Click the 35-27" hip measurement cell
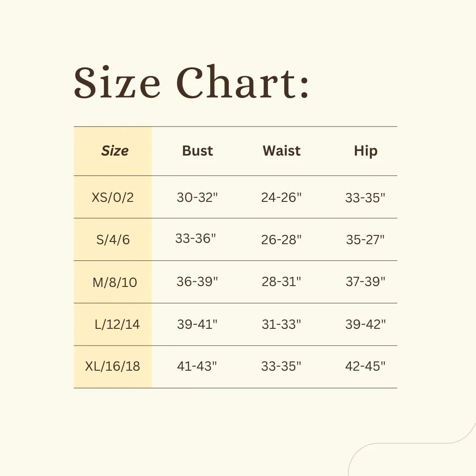The height and width of the screenshot is (476, 476). point(365,239)
